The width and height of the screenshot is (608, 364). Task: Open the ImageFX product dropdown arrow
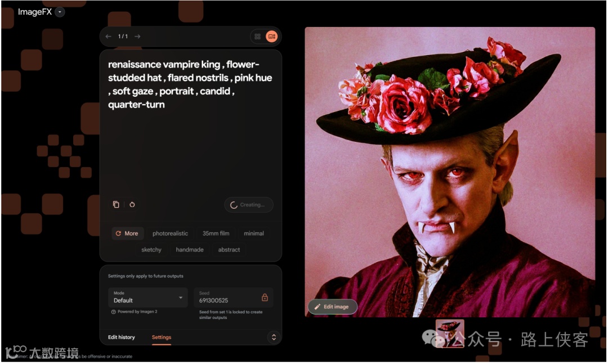click(60, 12)
